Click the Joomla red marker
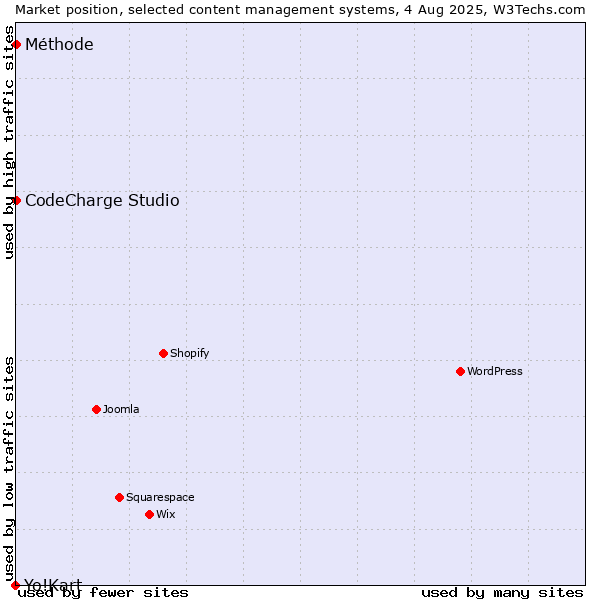The width and height of the screenshot is (600, 600). (96, 410)
